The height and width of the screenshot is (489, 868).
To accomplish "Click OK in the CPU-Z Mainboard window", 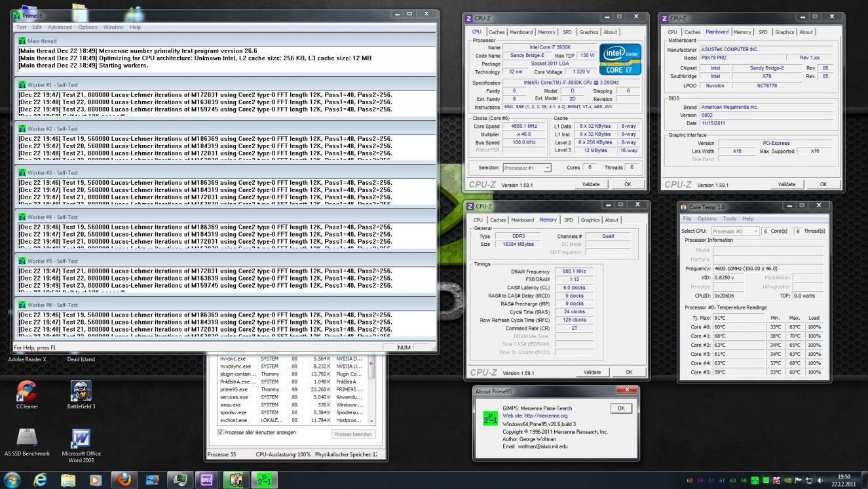I will click(823, 184).
